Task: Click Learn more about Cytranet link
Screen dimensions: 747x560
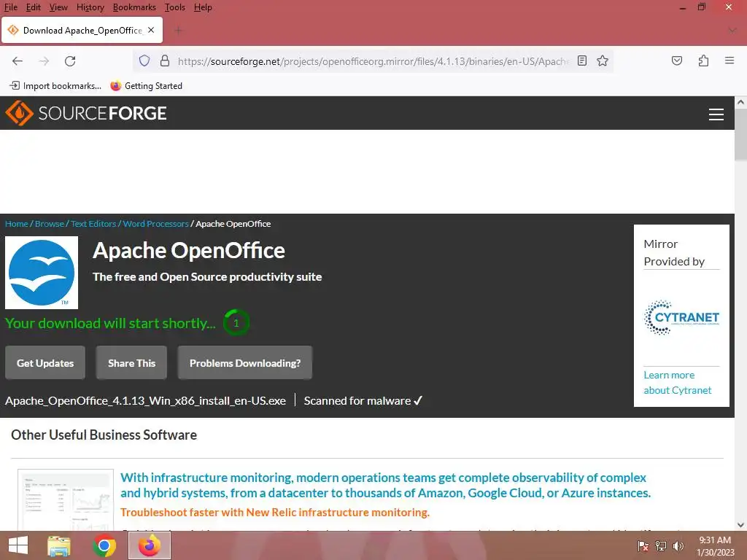Action: click(678, 382)
